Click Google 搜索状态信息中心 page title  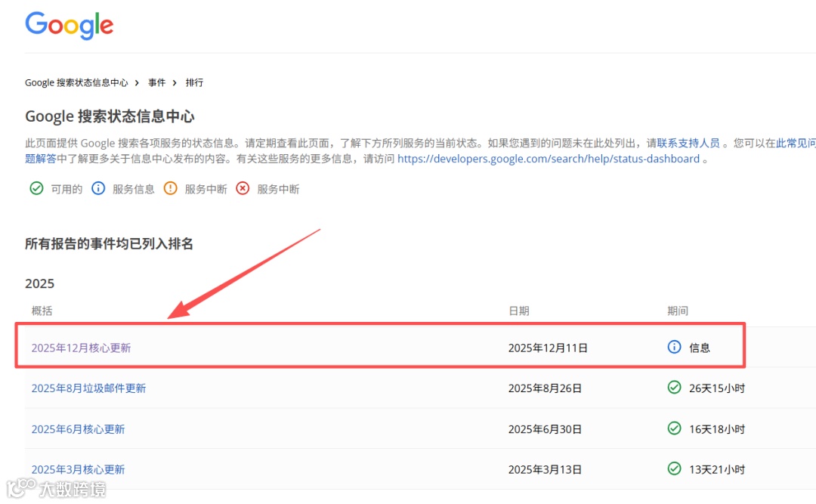click(x=110, y=116)
